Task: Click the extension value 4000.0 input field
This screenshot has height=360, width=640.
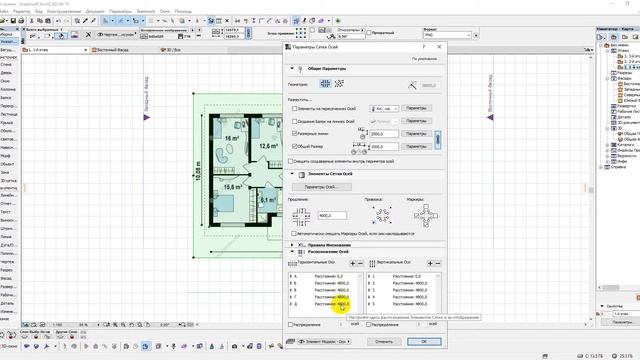Action: tap(332, 216)
